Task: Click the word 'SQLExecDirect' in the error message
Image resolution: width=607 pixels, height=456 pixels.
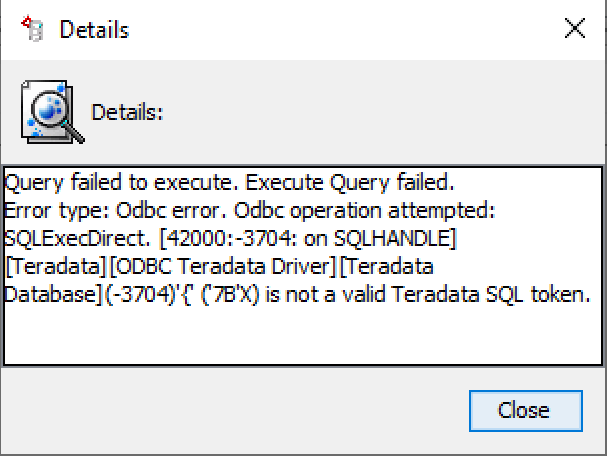Action: (77, 239)
